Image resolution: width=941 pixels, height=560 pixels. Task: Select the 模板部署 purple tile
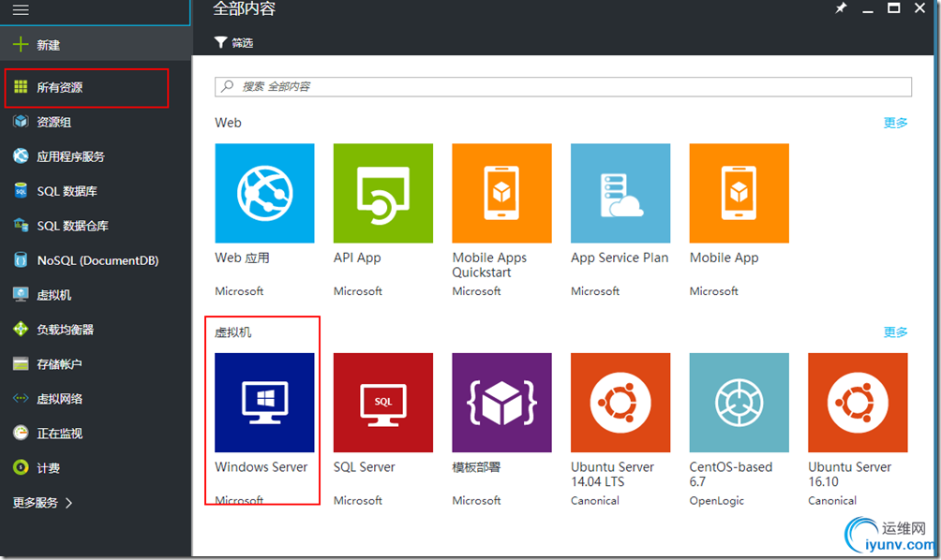coord(501,403)
